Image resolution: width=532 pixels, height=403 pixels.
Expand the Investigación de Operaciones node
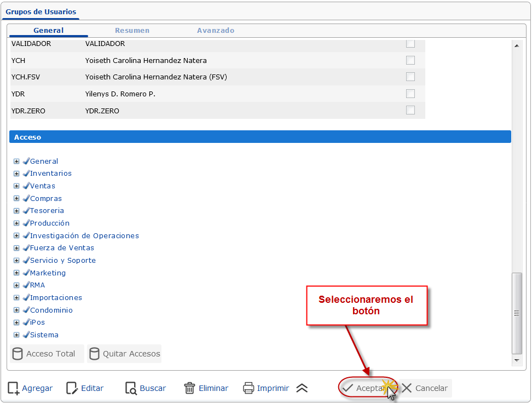pos(16,235)
